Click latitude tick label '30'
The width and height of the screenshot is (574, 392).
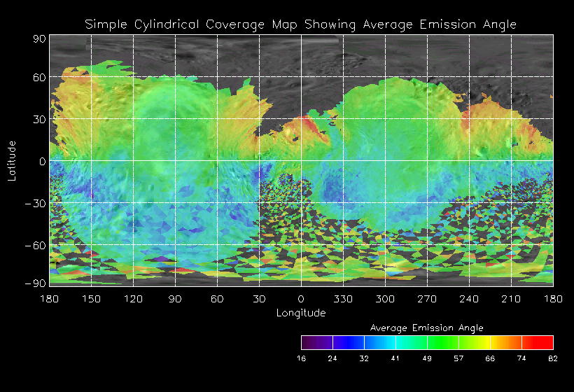39,119
